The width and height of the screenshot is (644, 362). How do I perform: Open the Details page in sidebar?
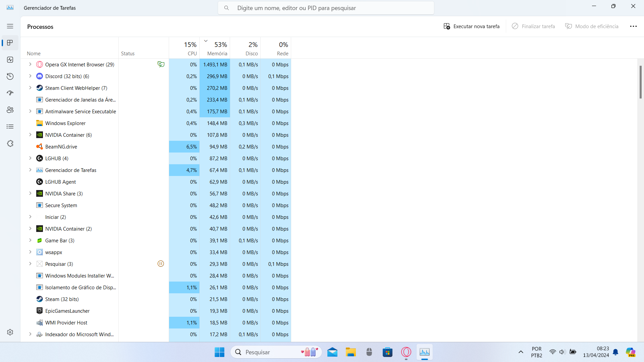click(x=10, y=127)
